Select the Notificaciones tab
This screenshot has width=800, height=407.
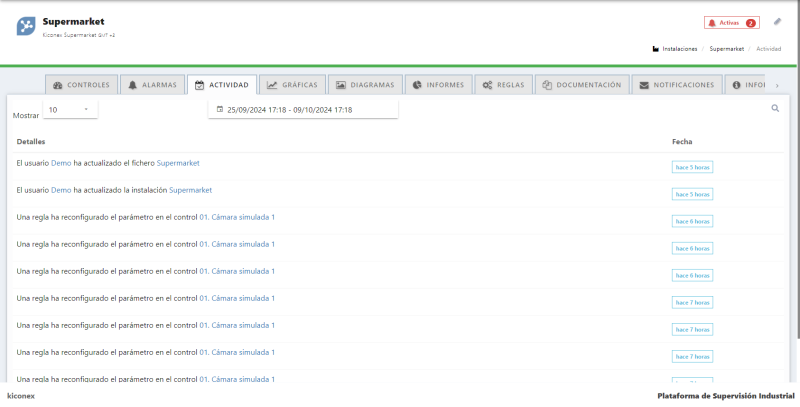click(677, 85)
